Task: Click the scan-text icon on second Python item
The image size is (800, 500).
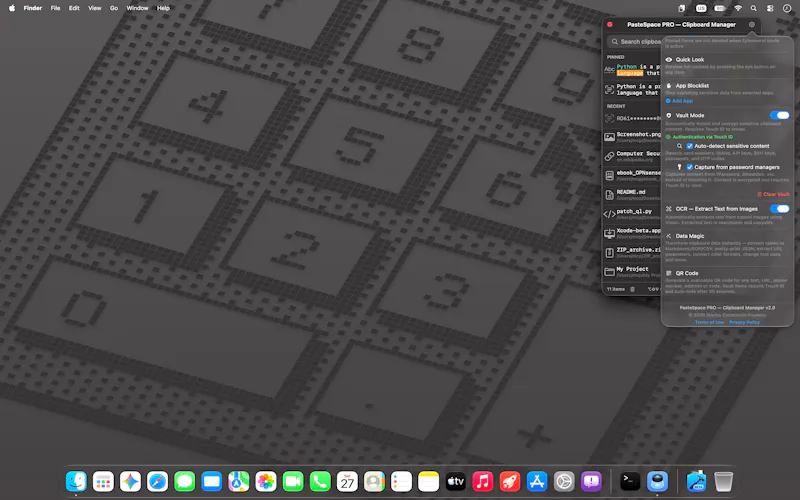Action: pyautogui.click(x=609, y=89)
